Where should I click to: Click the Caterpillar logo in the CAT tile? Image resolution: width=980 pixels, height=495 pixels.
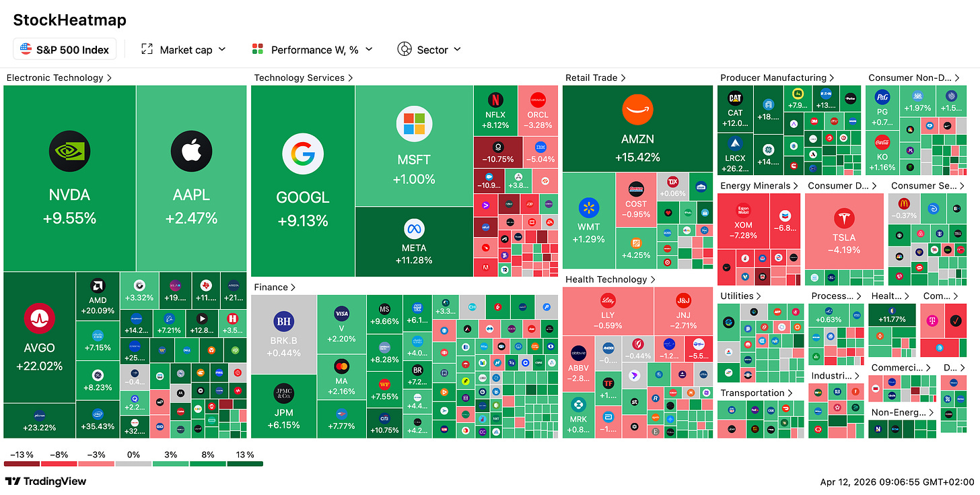[x=735, y=98]
